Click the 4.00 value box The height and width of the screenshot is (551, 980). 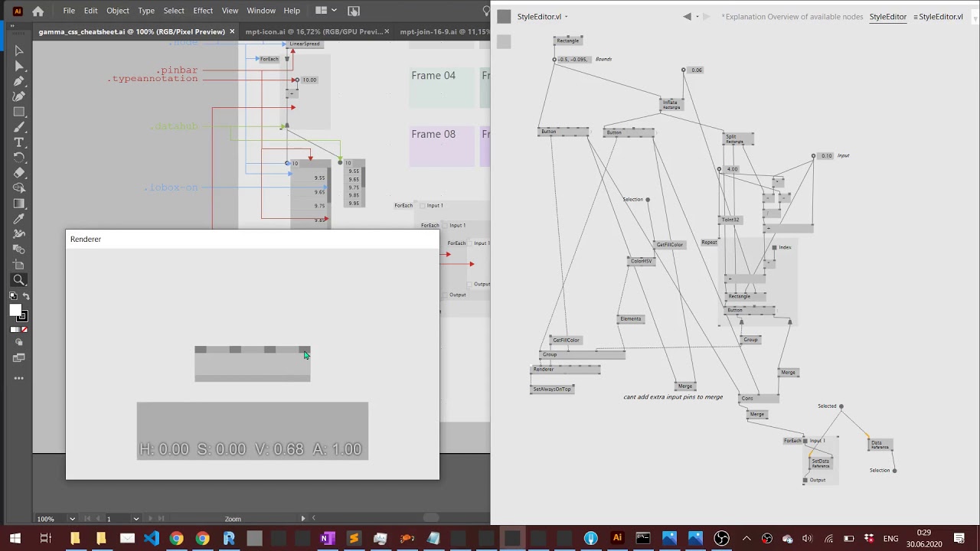pyautogui.click(x=732, y=169)
